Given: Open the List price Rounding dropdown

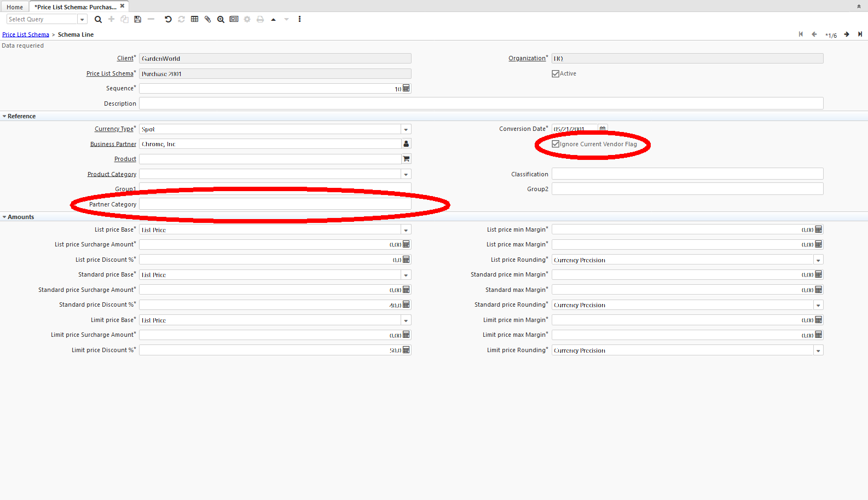Looking at the screenshot, I should point(818,261).
